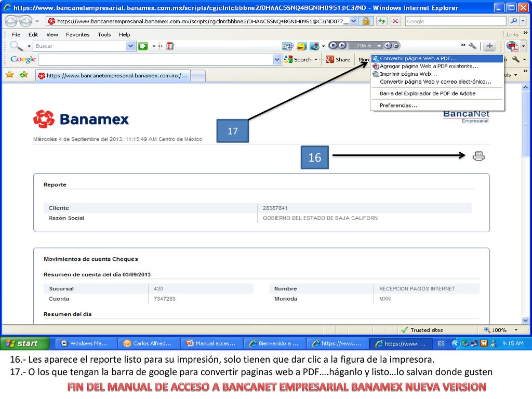Click the Trusted sites status indicator
This screenshot has width=532, height=399.
422,330
